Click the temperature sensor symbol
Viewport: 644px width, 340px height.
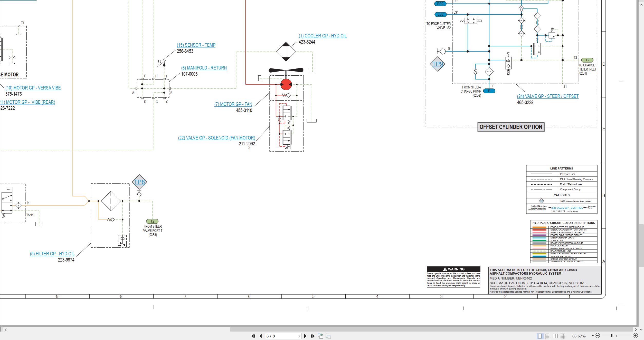162,63
